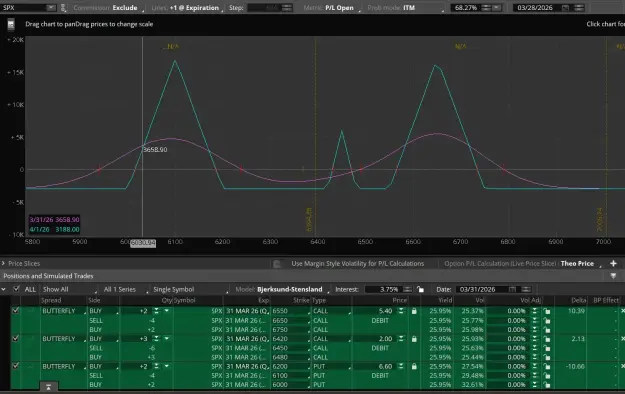Adjust 68.27% probability stepper
The height and width of the screenshot is (394, 625).
485,8
